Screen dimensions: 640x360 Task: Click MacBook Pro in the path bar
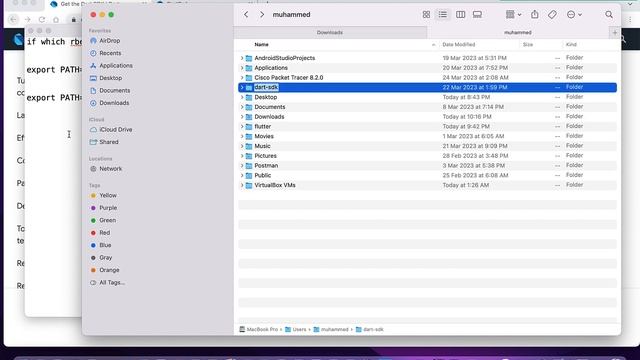pos(258,329)
